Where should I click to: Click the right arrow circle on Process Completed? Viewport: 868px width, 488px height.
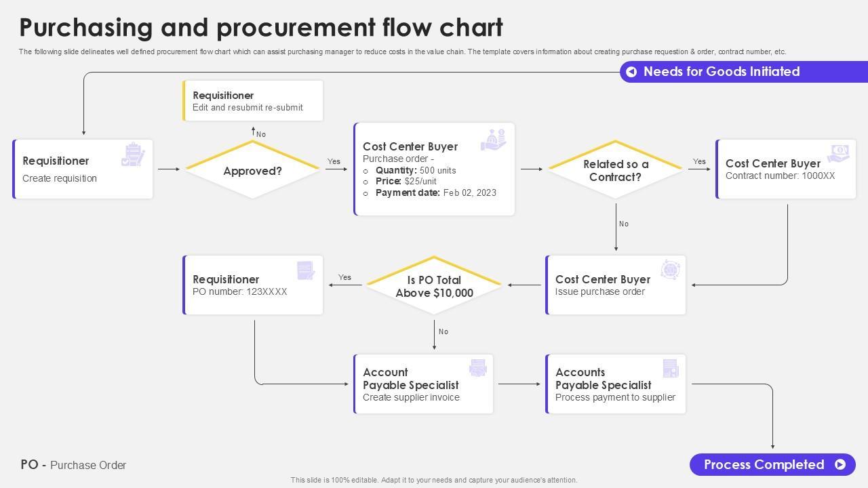pyautogui.click(x=840, y=464)
